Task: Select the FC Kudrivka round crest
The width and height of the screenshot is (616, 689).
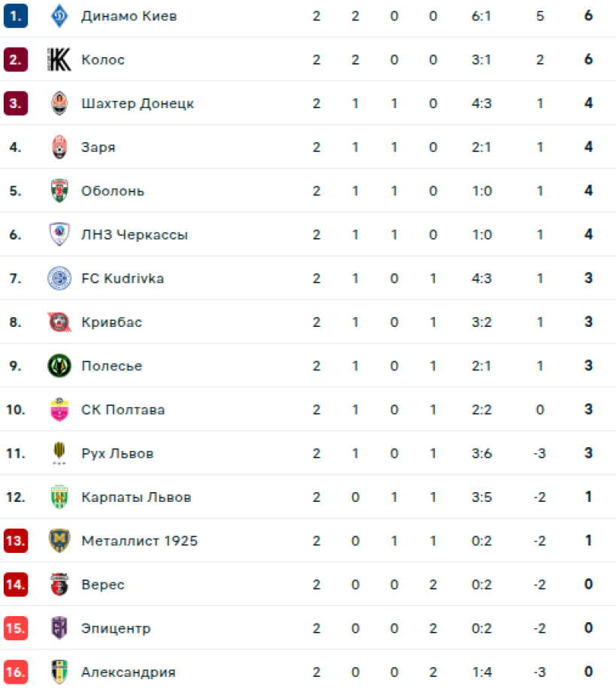Action: pos(59,278)
